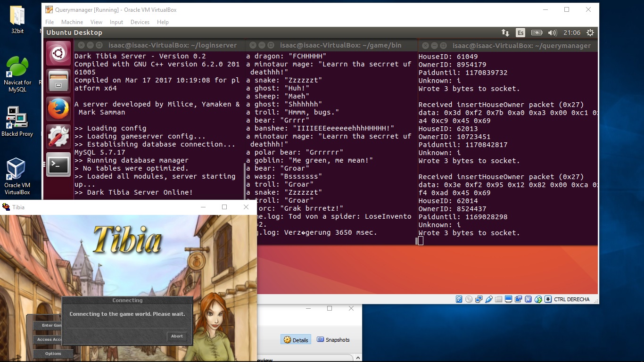
Task: Click VirtualBox hard disk activity status icon
Action: point(459,299)
